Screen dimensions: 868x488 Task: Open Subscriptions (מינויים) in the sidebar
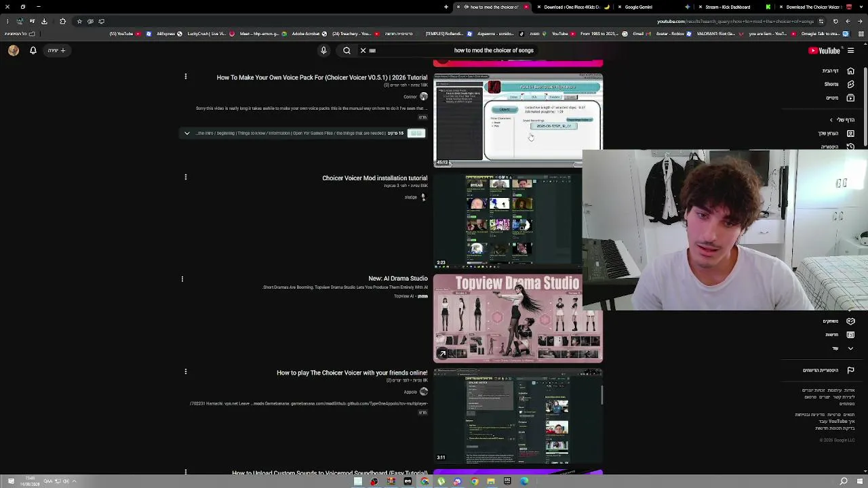pos(839,98)
